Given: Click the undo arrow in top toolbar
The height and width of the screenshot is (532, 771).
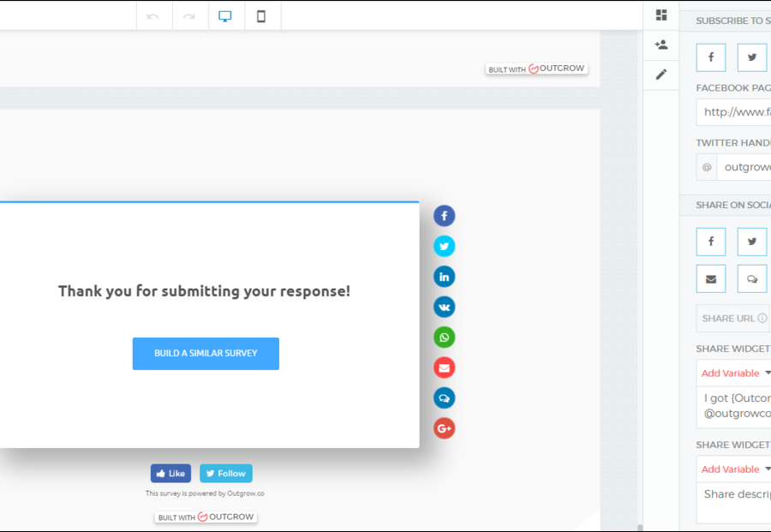Looking at the screenshot, I should [153, 16].
